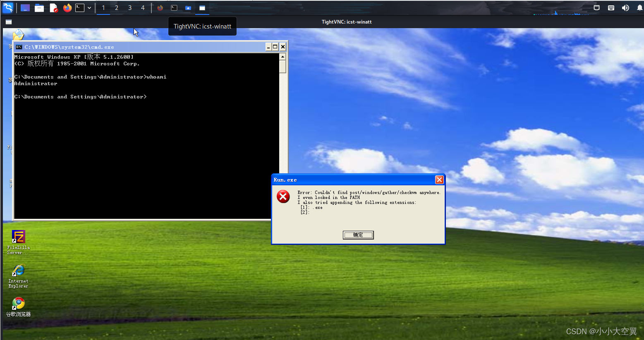
Task: Click the CPU usage graph in panel
Action: point(561,12)
